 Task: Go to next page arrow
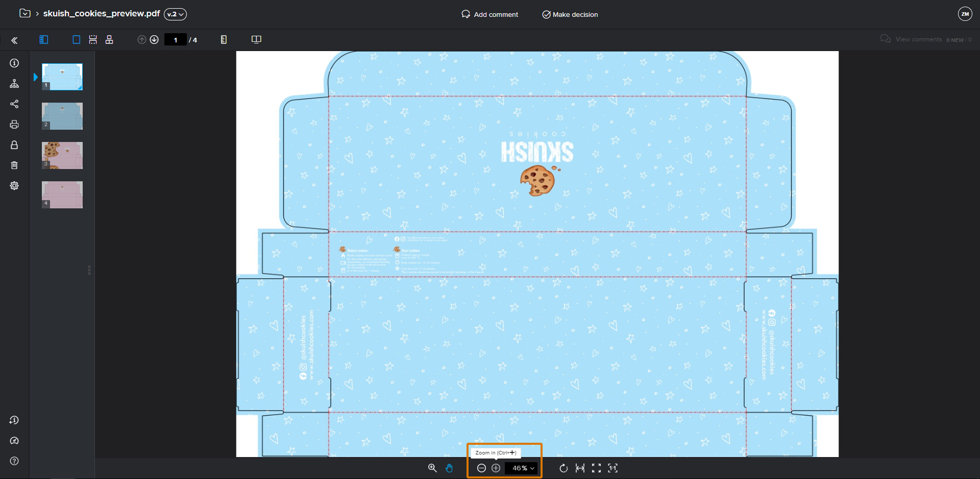pyautogui.click(x=154, y=40)
